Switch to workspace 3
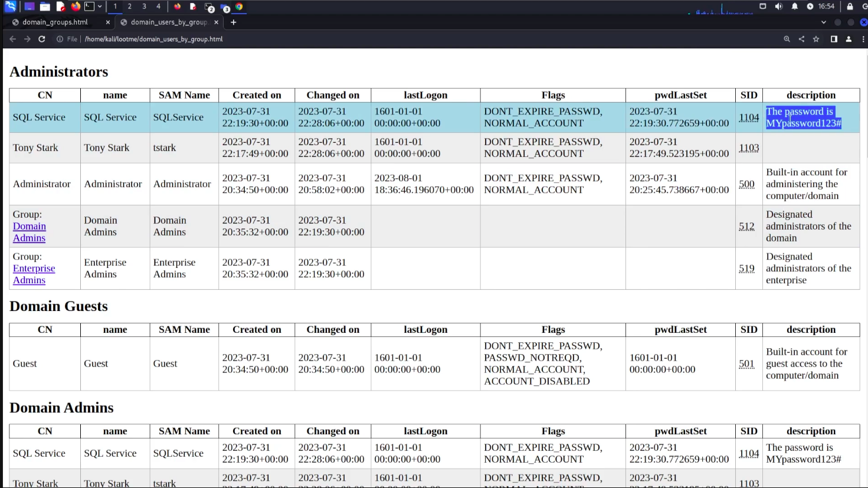 144,6
